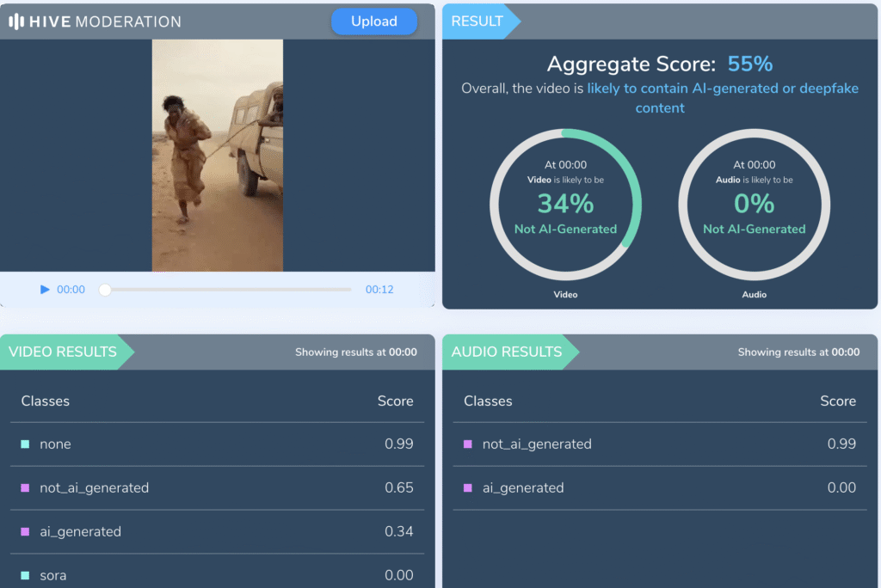881x588 pixels.
Task: Click the cyan square beside 'none' class
Action: coord(25,444)
